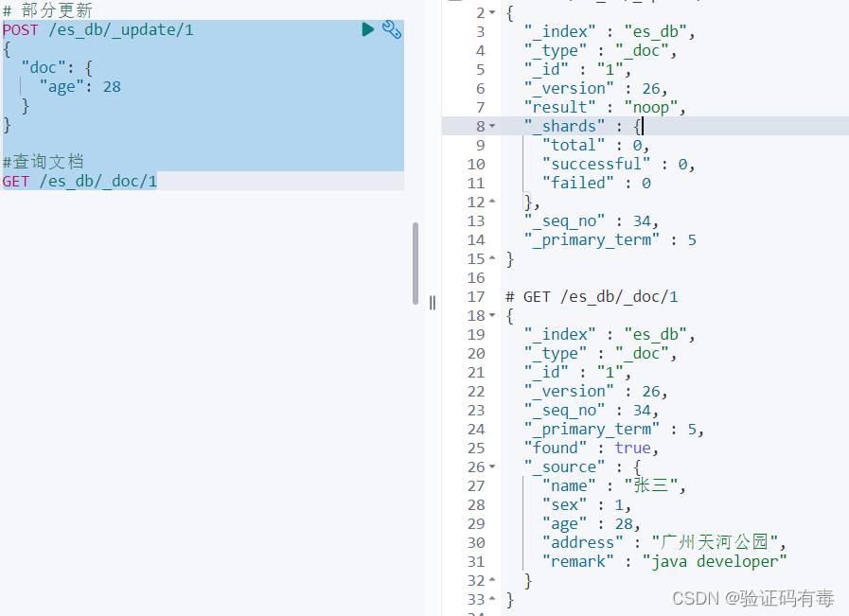Click the "_index" : "es_db" line 3

(610, 31)
